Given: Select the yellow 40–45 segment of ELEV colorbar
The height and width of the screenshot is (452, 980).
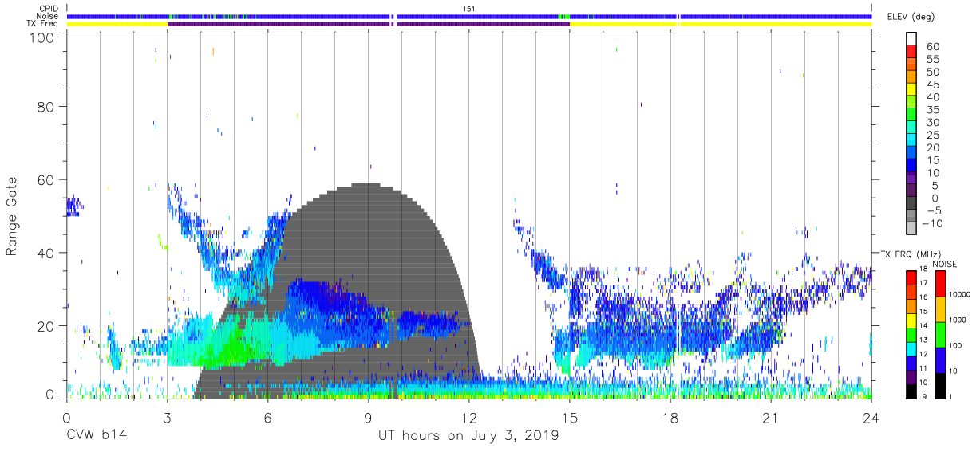Looking at the screenshot, I should (x=911, y=91).
